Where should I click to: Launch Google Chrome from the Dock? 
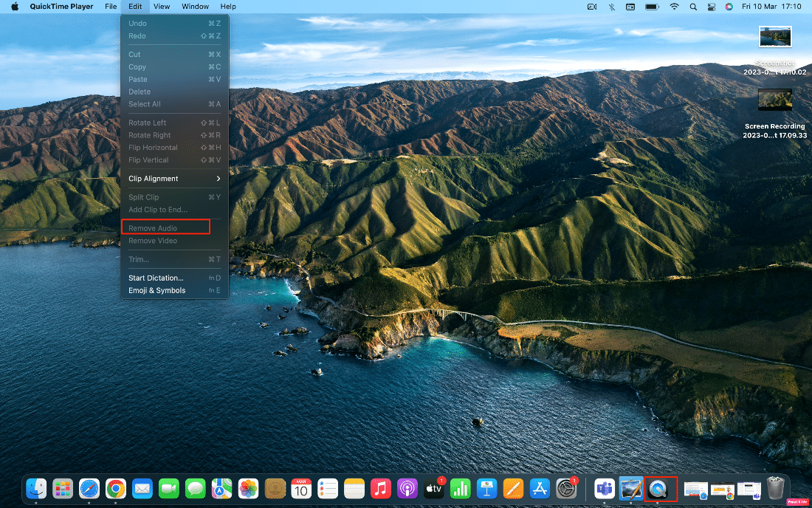[115, 488]
